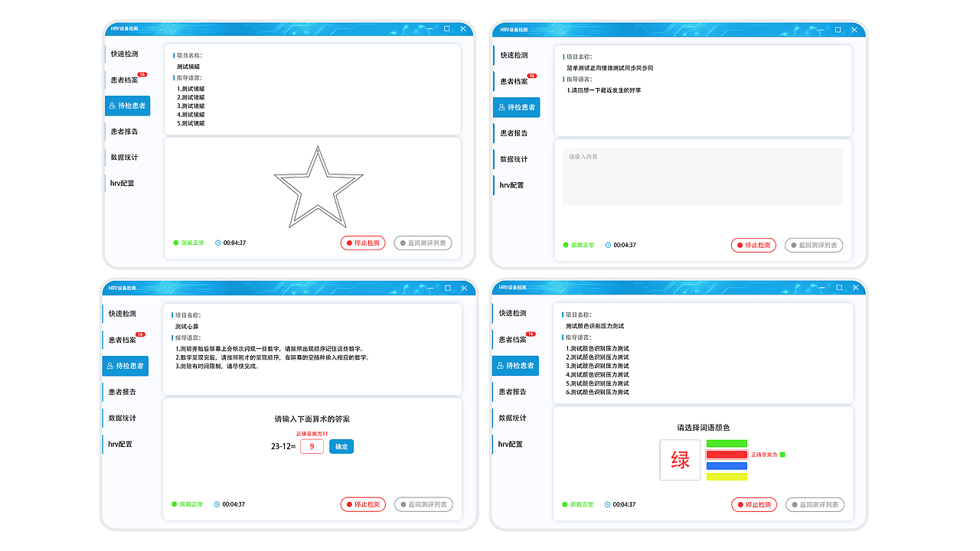Click the red 16 badge in mental arithmetic window
Viewport: 980px width, 551px height.
(x=140, y=334)
